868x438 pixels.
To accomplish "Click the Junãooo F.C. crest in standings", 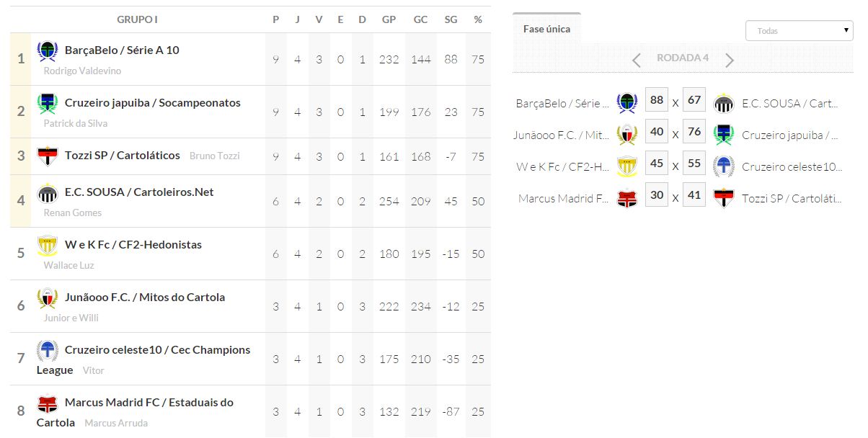I will click(x=48, y=298).
